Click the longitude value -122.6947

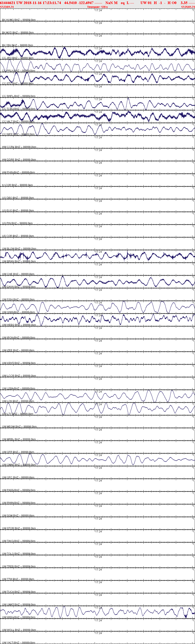pyautogui.click(x=86, y=3)
